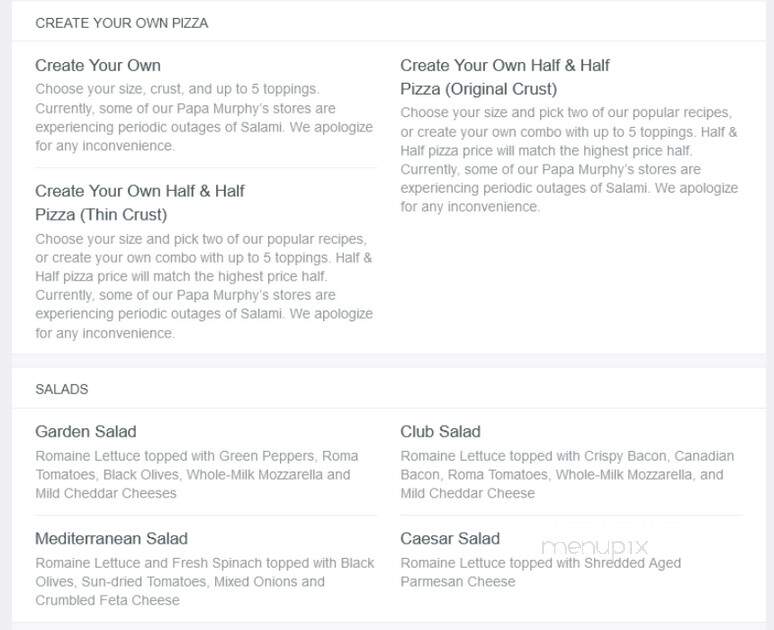Click the menupix watermark logo
The height and width of the screenshot is (630, 774).
coord(594,547)
